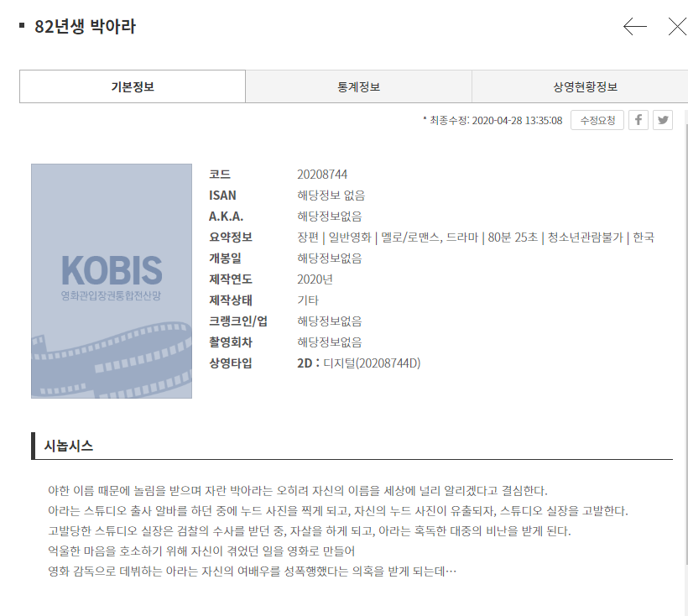The image size is (688, 616).
Task: Share this movie on Twitter
Action: tap(663, 120)
